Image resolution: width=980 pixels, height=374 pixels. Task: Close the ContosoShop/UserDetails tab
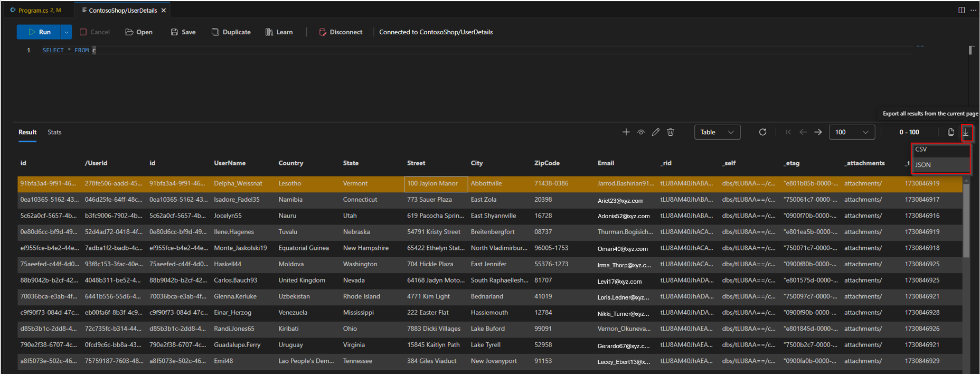click(x=164, y=10)
